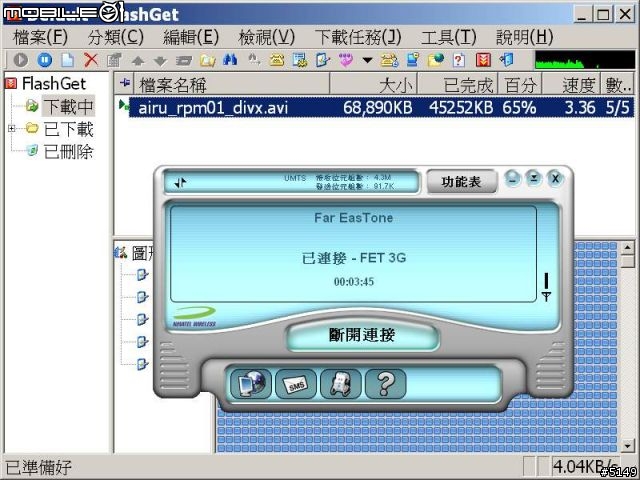Click the data transfer arrows icon in connection manager
Image resolution: width=640 pixels, height=480 pixels.
click(180, 182)
